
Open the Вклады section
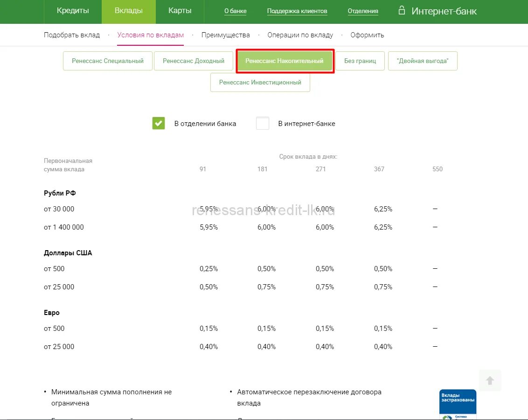click(129, 11)
